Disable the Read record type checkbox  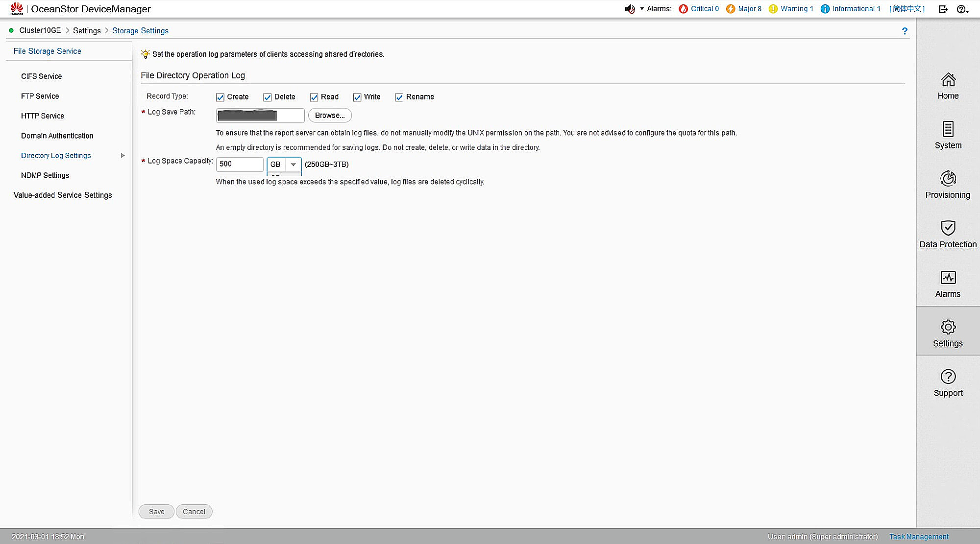(314, 97)
